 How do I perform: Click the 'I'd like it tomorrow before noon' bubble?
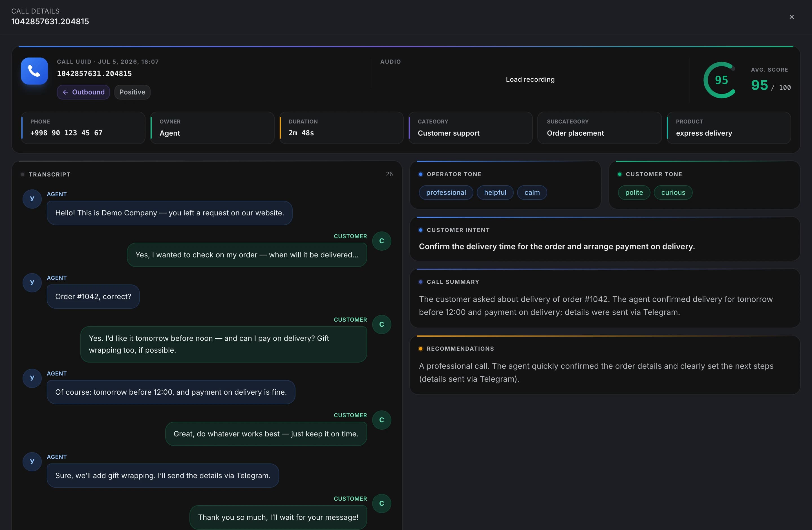point(224,344)
